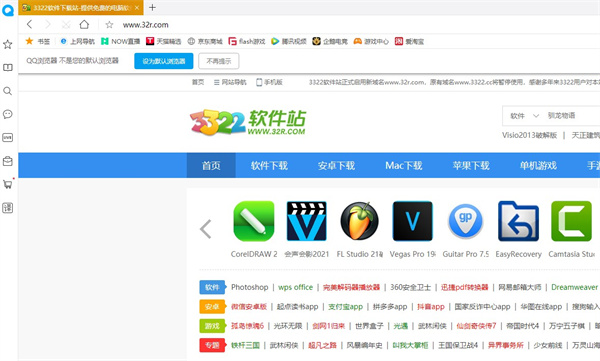Open 铁杆三国 link
Screen dimensions: 600x361
point(245,345)
